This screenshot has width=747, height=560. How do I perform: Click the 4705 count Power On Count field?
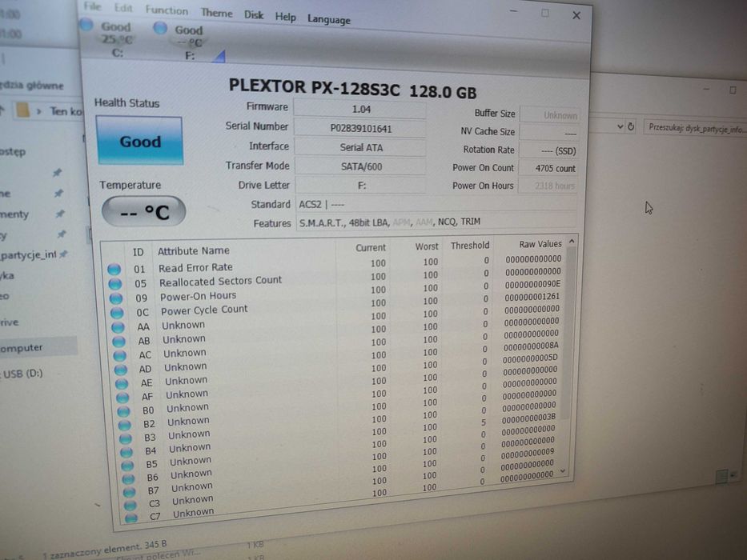[x=548, y=168]
